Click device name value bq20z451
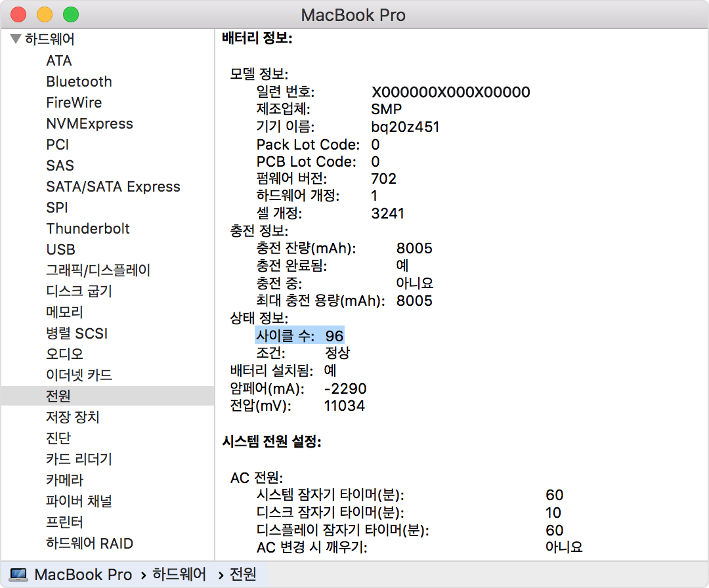709x588 pixels. coord(405,127)
